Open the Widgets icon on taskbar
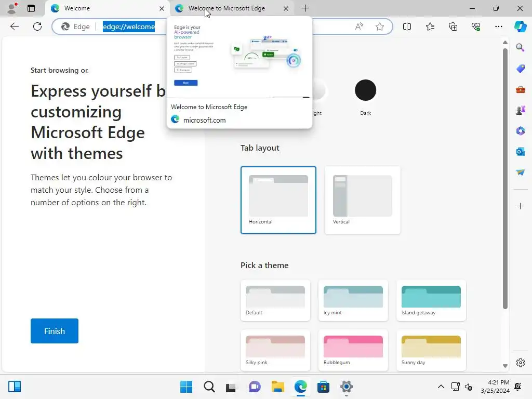Image resolution: width=532 pixels, height=399 pixels. [15, 387]
